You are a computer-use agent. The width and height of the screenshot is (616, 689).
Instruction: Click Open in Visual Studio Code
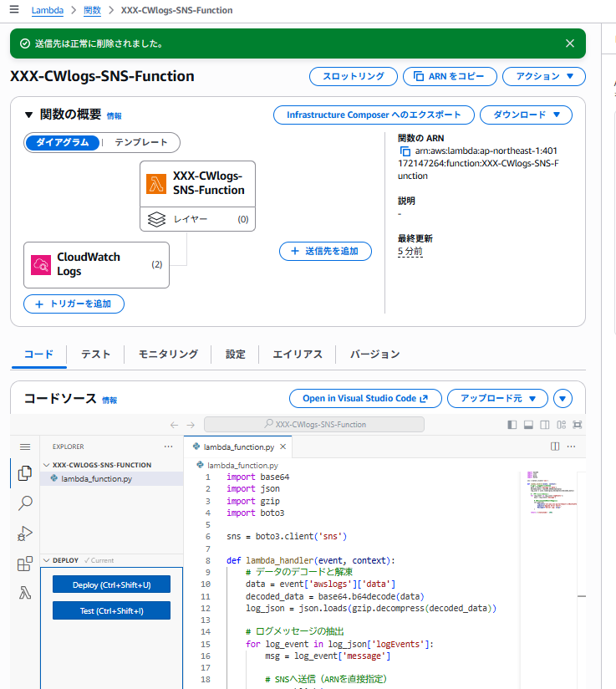coord(365,399)
